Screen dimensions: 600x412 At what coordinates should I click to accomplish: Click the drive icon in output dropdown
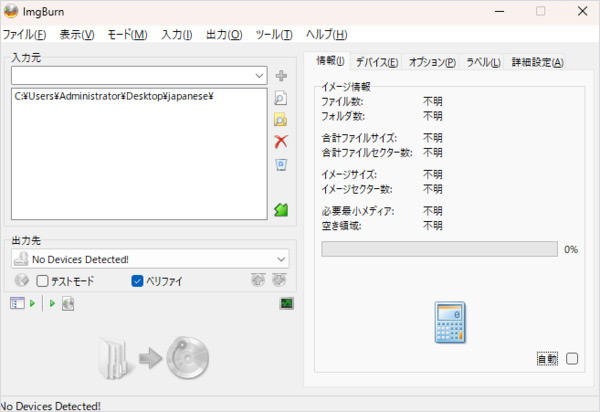click(21, 259)
